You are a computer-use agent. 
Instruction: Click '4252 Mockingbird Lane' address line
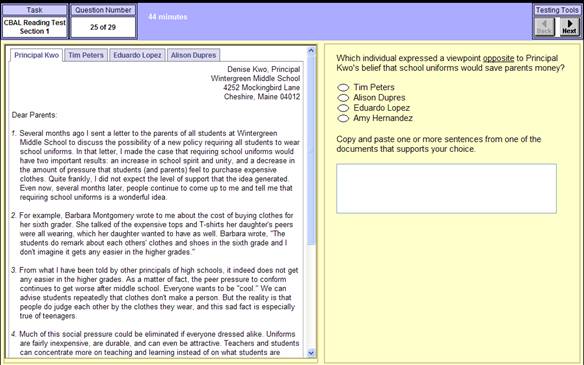click(x=261, y=88)
